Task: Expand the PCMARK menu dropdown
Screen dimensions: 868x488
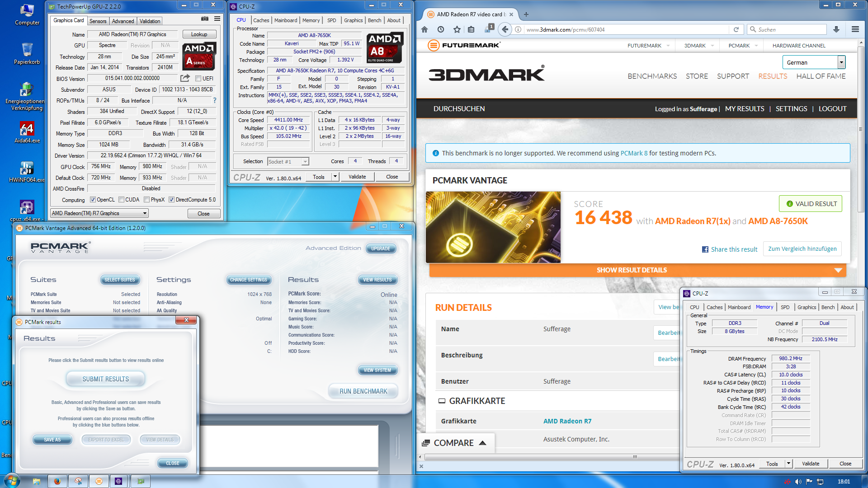Action: [756, 46]
